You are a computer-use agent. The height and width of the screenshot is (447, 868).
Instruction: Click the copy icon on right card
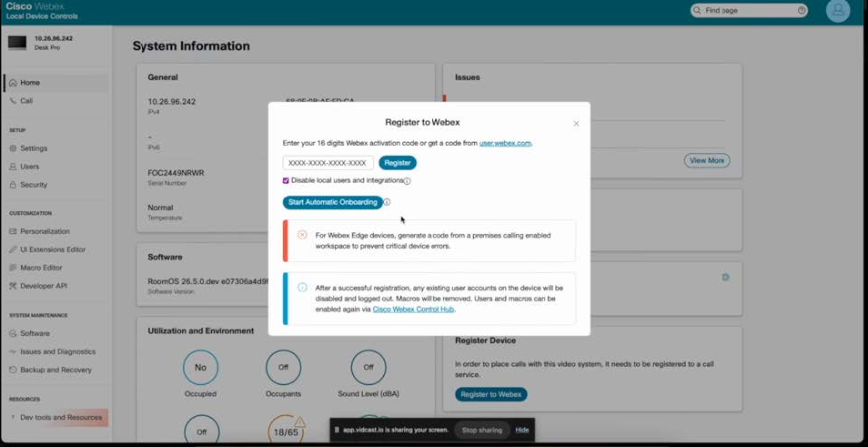point(726,277)
